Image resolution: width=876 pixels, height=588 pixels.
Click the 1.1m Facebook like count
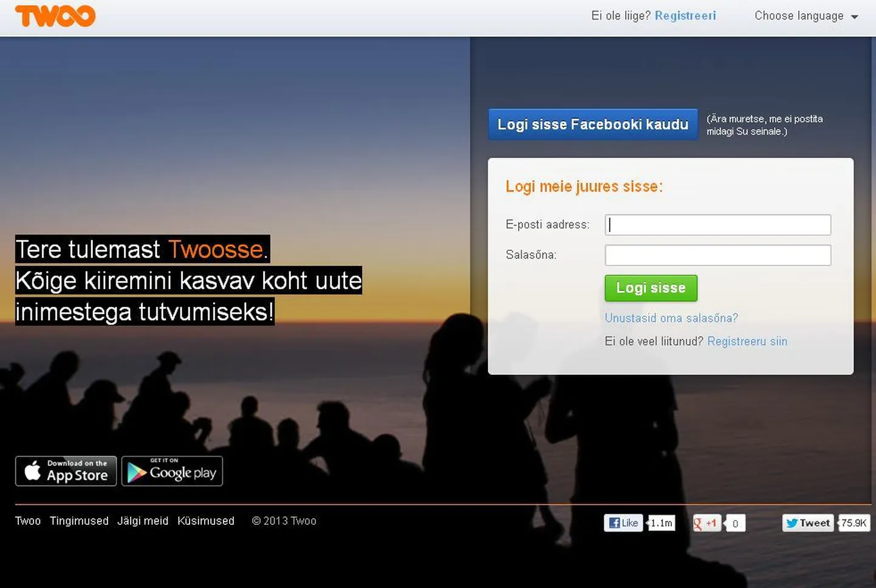pyautogui.click(x=661, y=523)
